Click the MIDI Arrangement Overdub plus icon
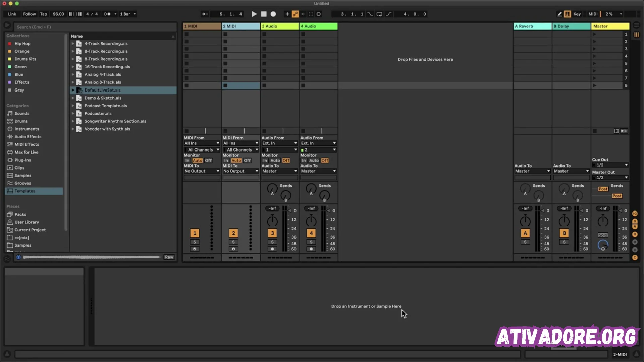Screen dimensions: 644x362 (x=287, y=14)
